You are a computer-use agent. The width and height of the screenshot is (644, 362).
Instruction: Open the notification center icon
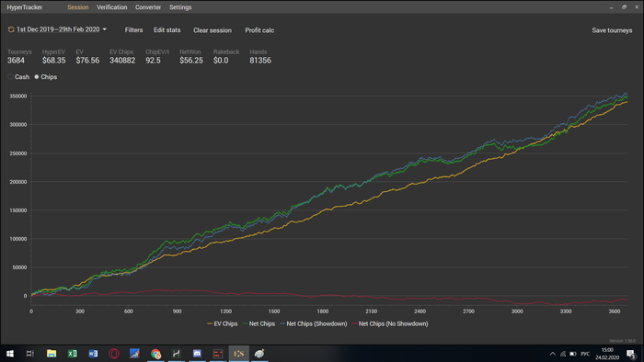(631, 354)
